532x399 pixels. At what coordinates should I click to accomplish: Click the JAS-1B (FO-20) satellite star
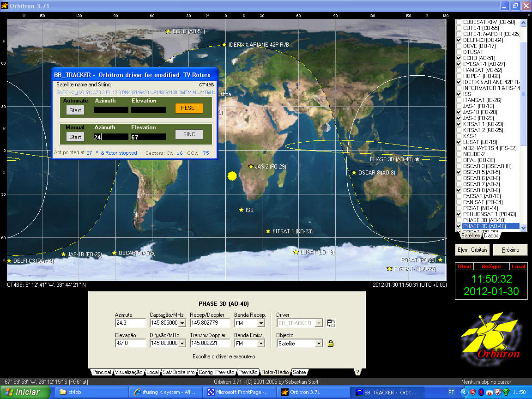tap(63, 254)
